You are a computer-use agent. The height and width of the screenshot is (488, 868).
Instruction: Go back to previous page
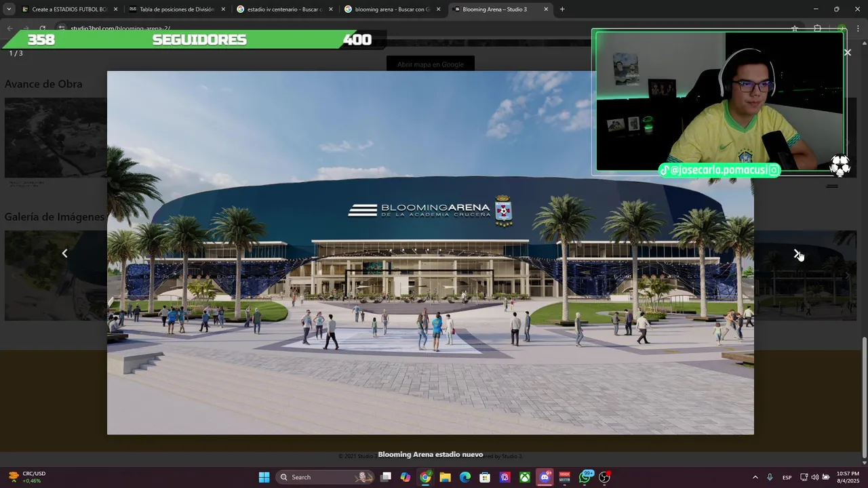click(x=9, y=28)
